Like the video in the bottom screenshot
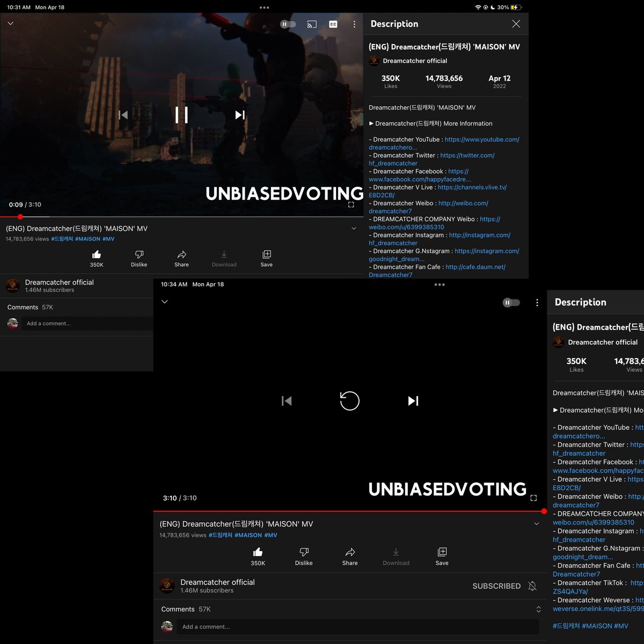The image size is (644, 644). pos(258,557)
